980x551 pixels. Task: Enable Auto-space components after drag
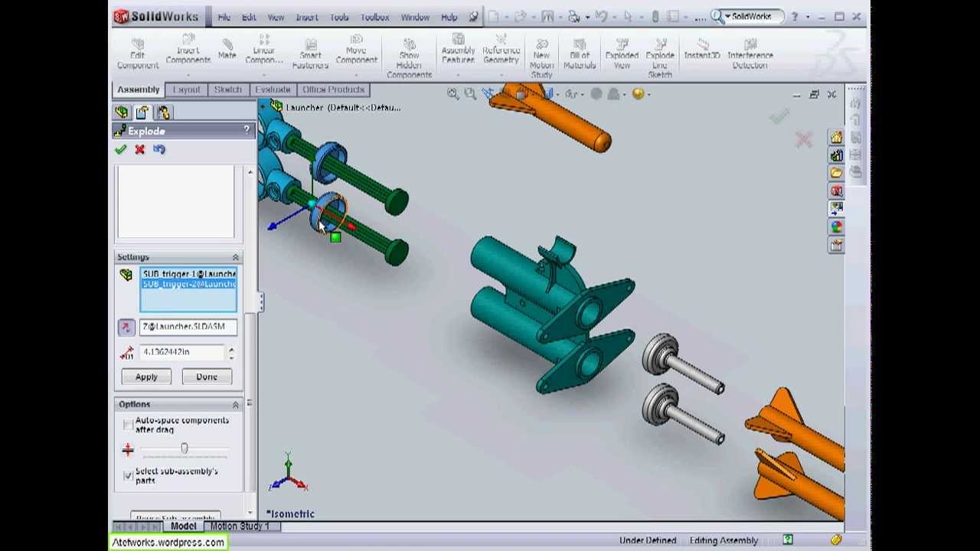coord(128,425)
